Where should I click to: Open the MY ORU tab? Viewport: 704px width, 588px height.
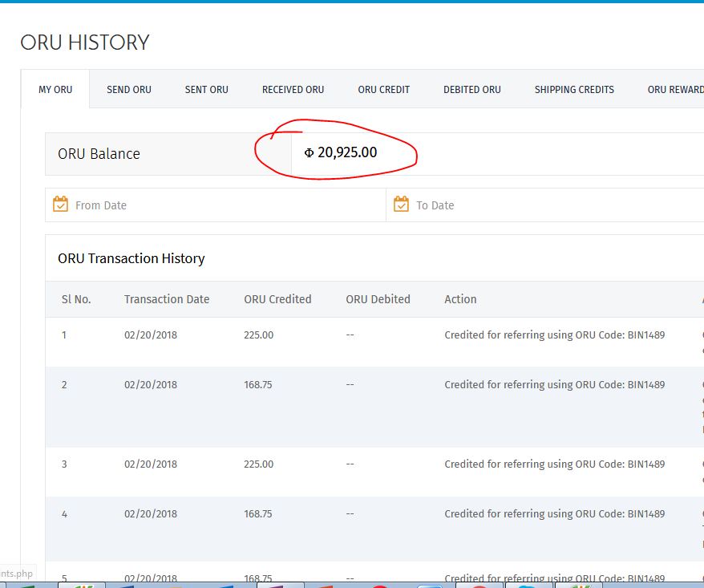pyautogui.click(x=55, y=89)
